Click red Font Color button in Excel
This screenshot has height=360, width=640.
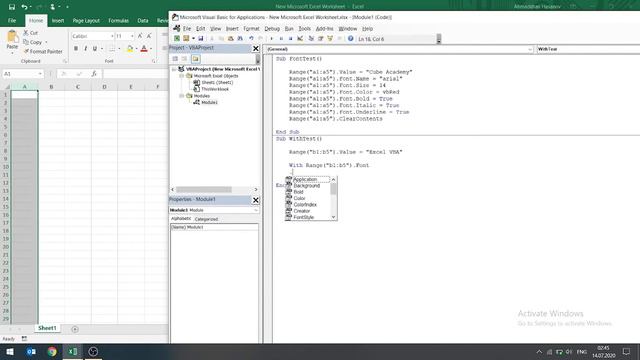tap(144, 49)
